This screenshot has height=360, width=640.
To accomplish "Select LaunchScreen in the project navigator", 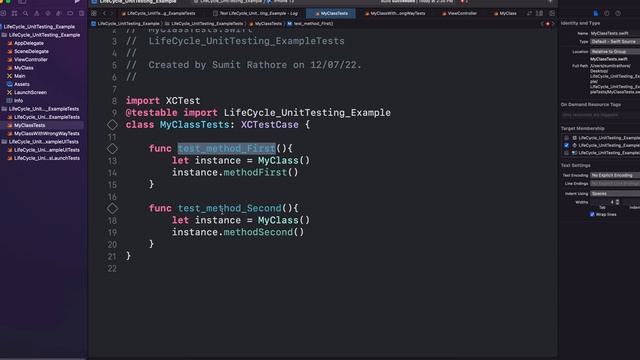I will coord(30,92).
